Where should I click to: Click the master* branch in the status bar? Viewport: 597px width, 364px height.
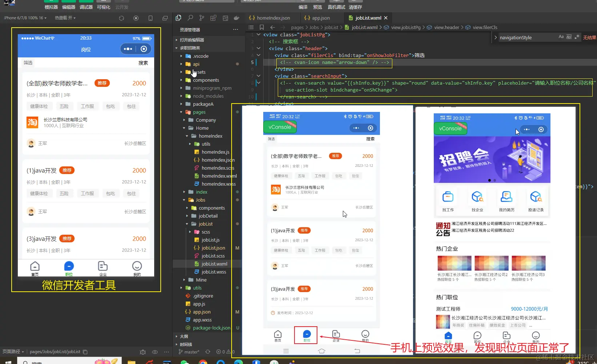coord(192,352)
